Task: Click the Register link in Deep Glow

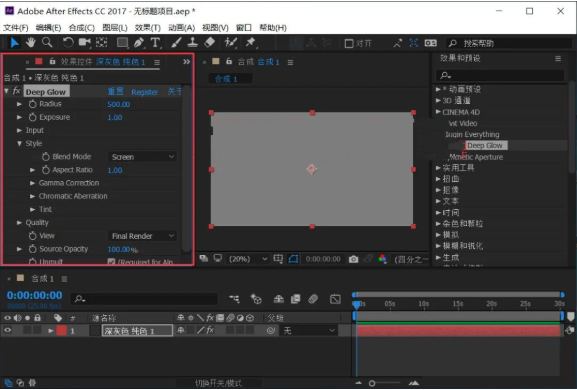Action: [144, 92]
